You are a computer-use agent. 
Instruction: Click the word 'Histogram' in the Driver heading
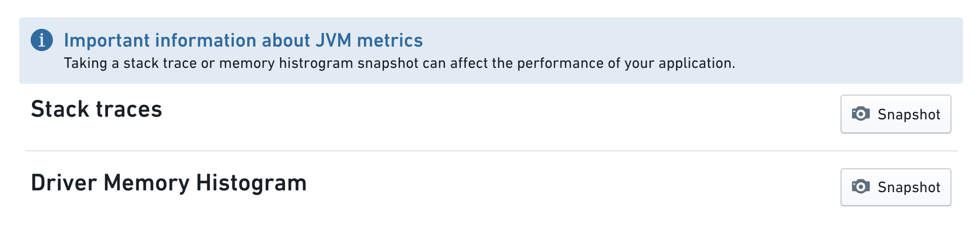[x=251, y=183]
